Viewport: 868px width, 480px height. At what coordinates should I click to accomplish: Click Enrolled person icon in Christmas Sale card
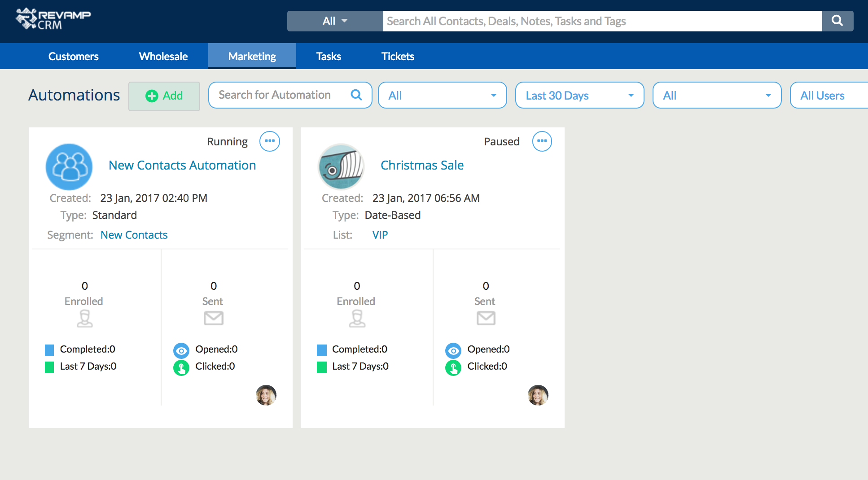pyautogui.click(x=357, y=319)
